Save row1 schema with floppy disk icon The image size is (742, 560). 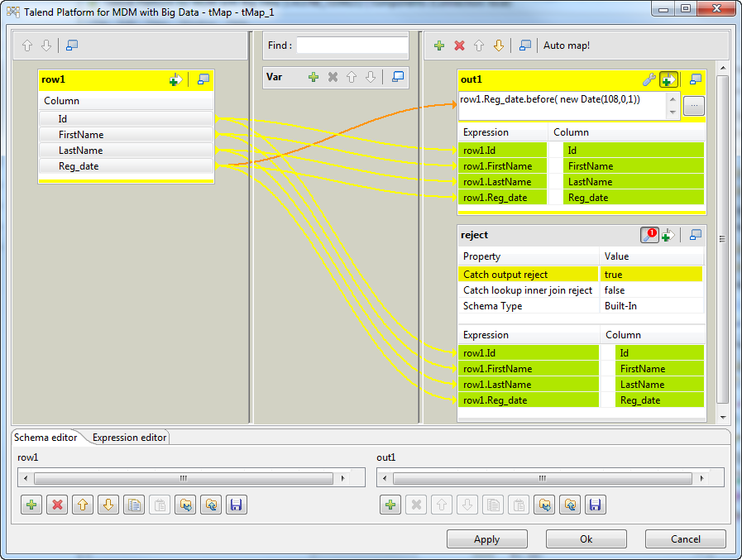[237, 505]
